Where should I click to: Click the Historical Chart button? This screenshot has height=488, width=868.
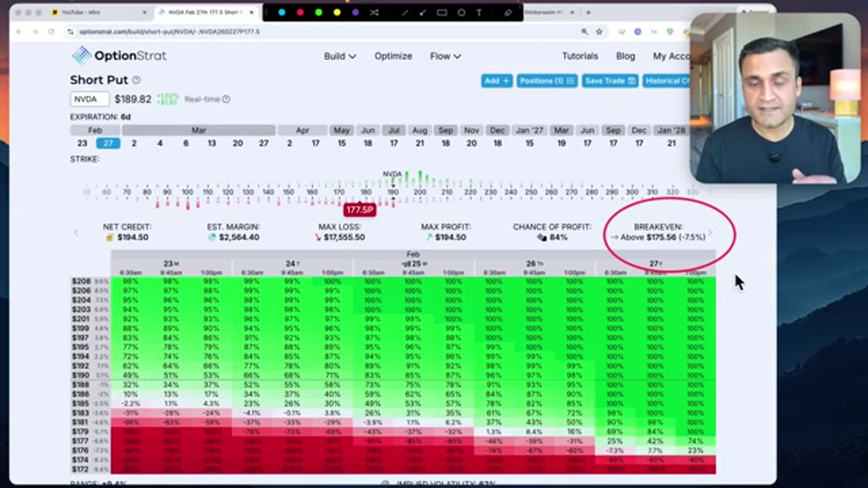click(x=667, y=80)
